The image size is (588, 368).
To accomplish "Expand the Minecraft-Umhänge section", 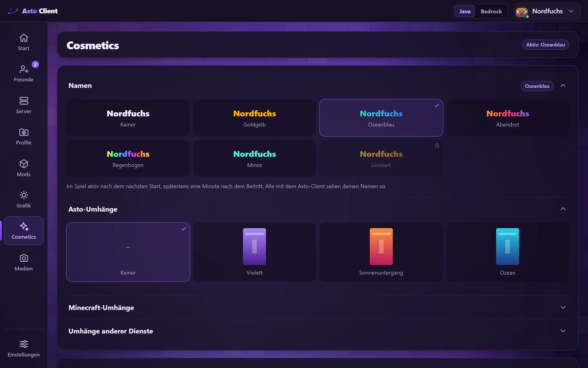I will click(563, 308).
